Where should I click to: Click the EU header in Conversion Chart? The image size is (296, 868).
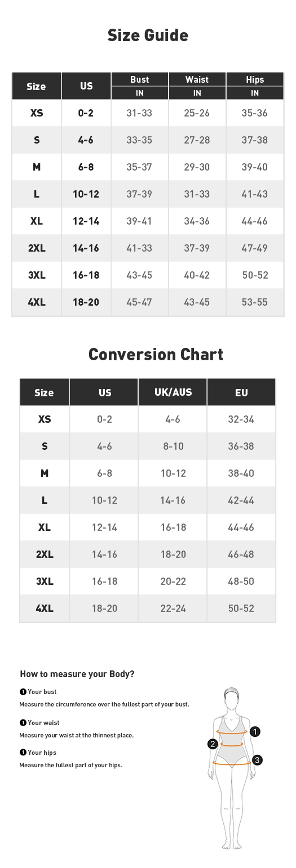(241, 392)
